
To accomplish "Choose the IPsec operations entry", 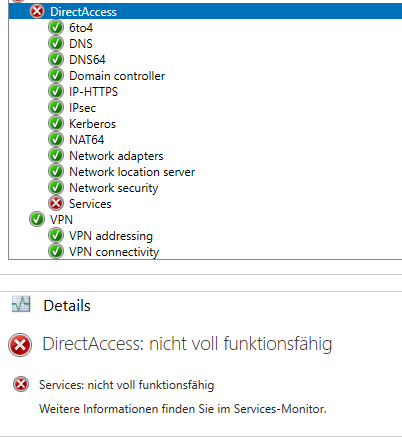I will tap(82, 108).
